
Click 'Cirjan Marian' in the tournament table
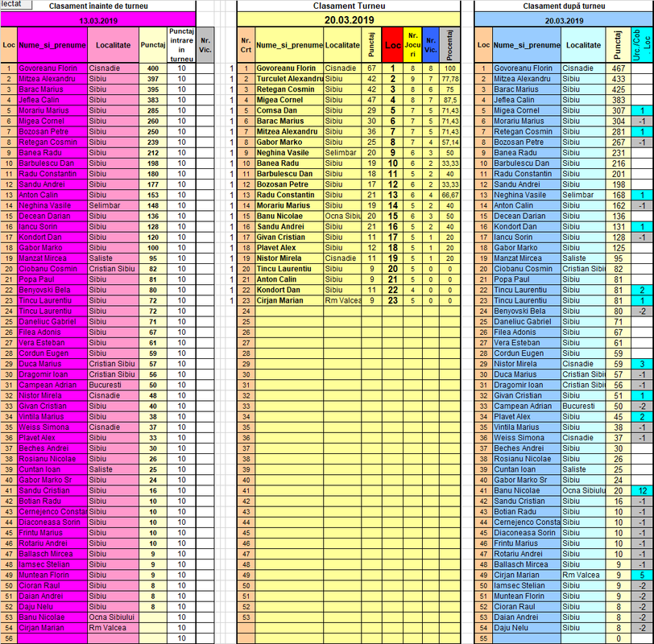(289, 300)
